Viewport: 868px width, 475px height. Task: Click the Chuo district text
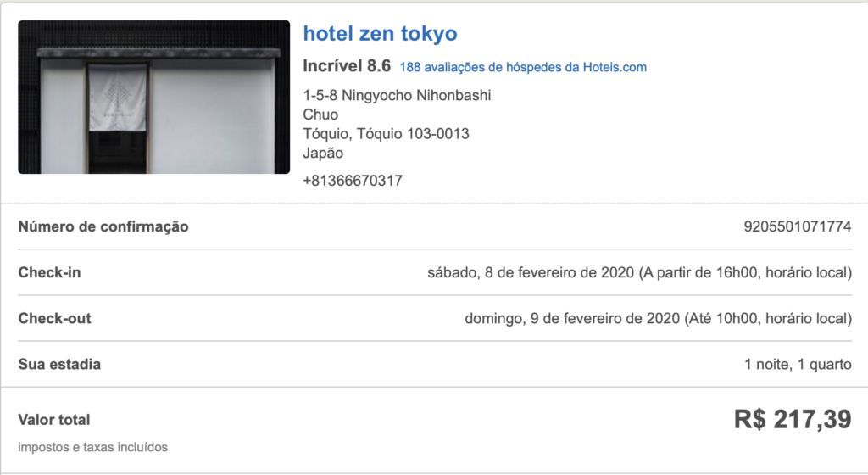(320, 115)
